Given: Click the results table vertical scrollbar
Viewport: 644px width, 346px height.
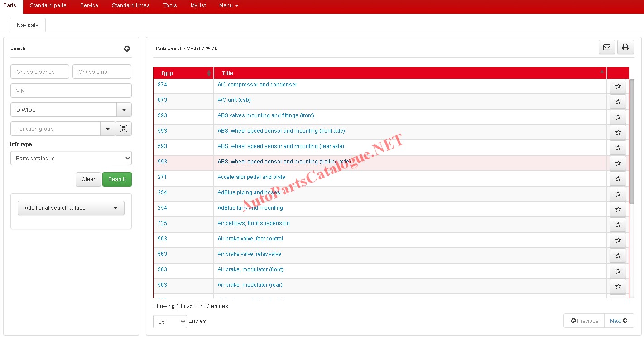Looking at the screenshot, I should [x=632, y=140].
